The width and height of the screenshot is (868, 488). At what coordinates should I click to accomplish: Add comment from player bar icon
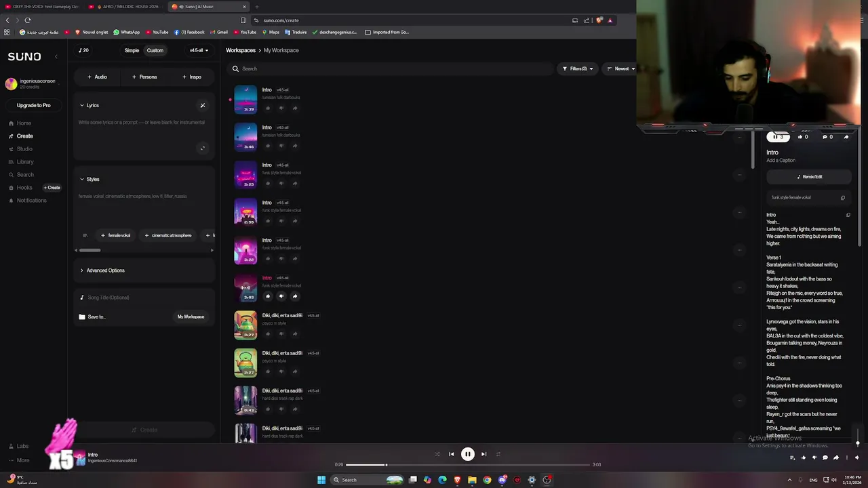[825, 457]
